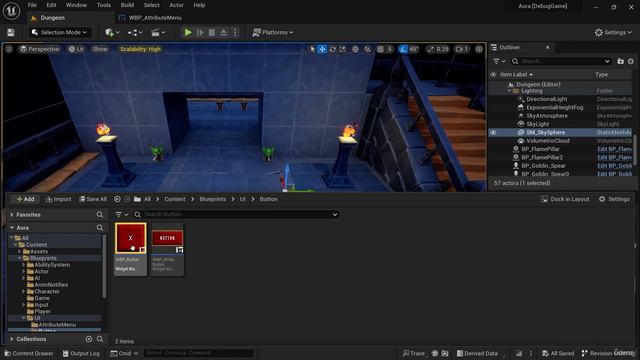Viewport: 640px width, 360px height.
Task: Click Search Button assets field
Action: point(236,214)
